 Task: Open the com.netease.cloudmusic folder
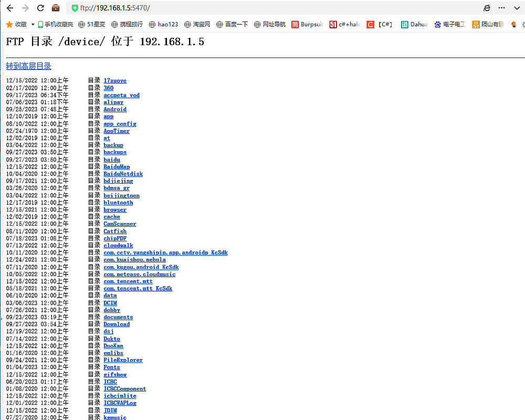140,274
